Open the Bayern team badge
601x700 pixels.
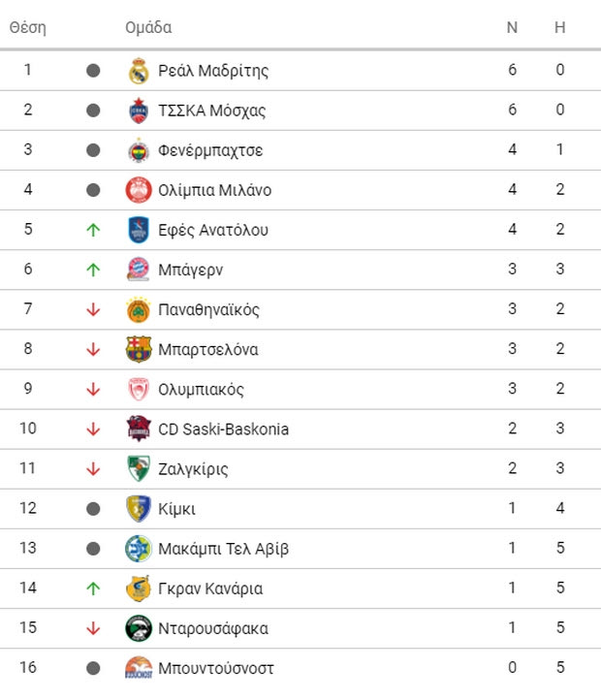pos(139,270)
